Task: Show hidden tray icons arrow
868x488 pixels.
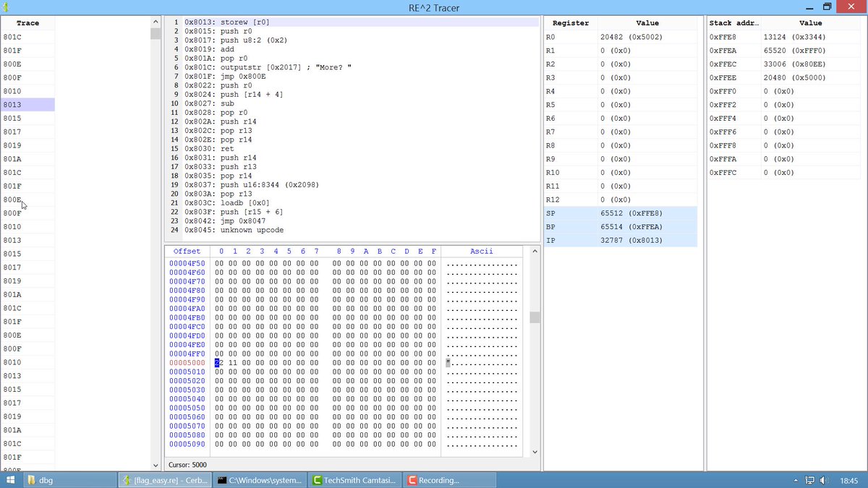Action: (x=796, y=480)
